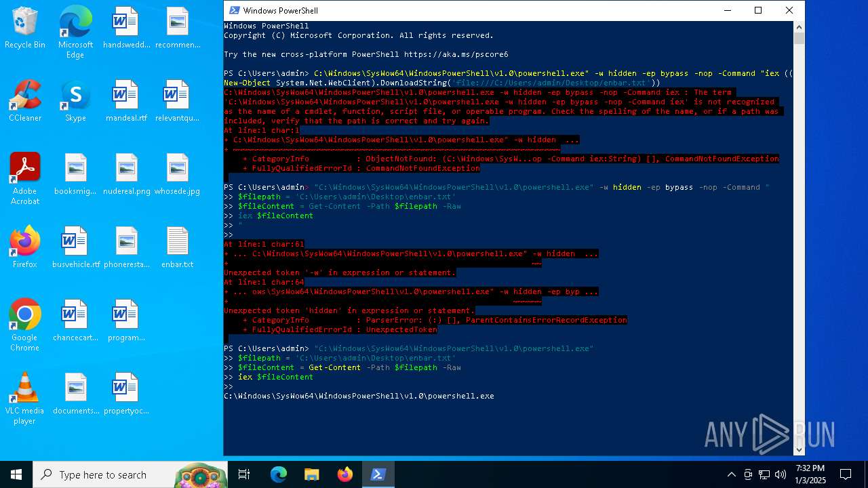Viewport: 868px width, 488px height.
Task: Open Firefox from the taskbar
Action: pos(345,474)
